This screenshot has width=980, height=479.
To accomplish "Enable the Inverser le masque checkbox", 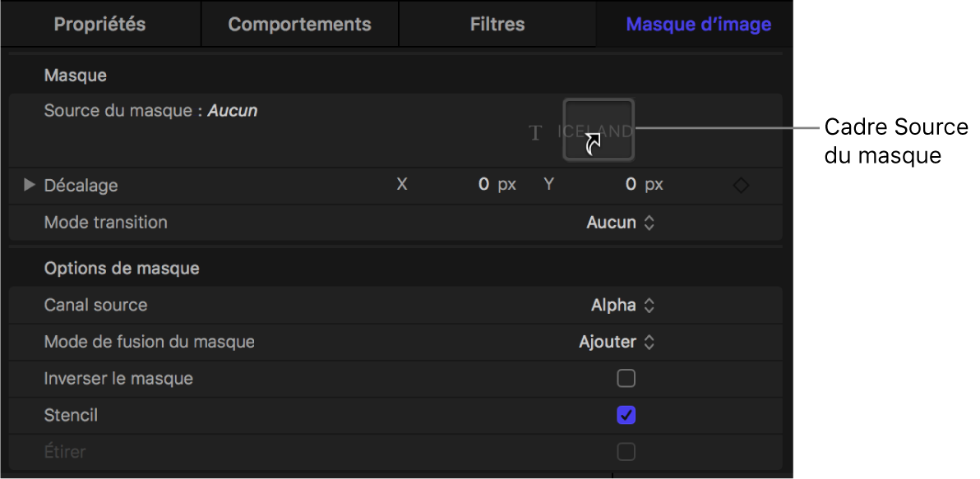I will pos(626,379).
